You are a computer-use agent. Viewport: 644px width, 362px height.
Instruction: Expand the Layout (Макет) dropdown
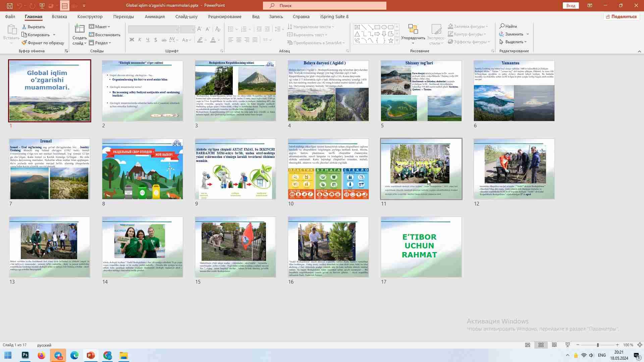pyautogui.click(x=100, y=26)
